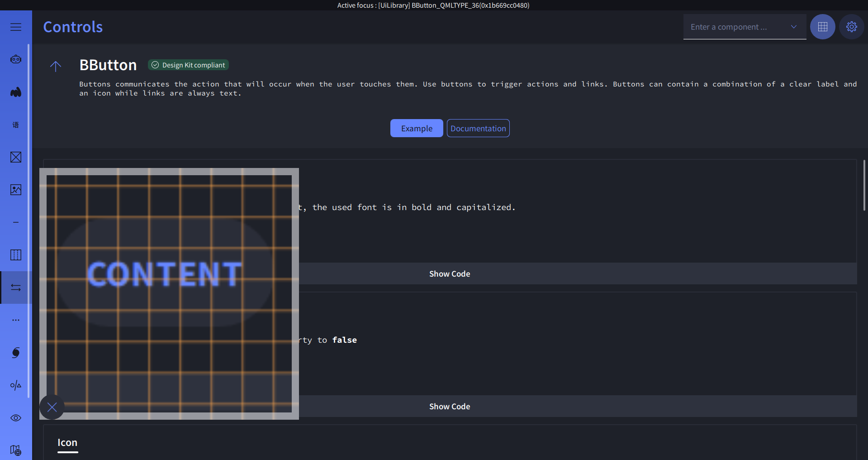Click the eye sidebar icon
This screenshot has width=868, height=460.
pos(16,418)
